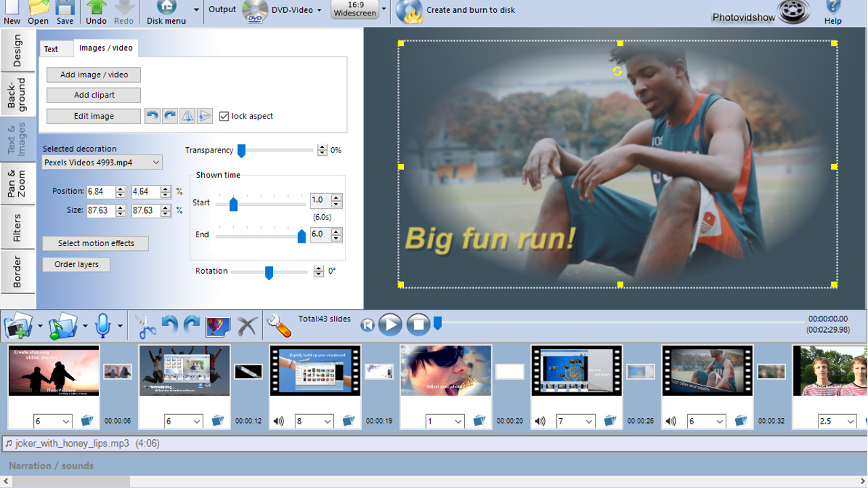Click the Add clipart button
Image resolution: width=868 pixels, height=488 pixels.
coord(93,95)
